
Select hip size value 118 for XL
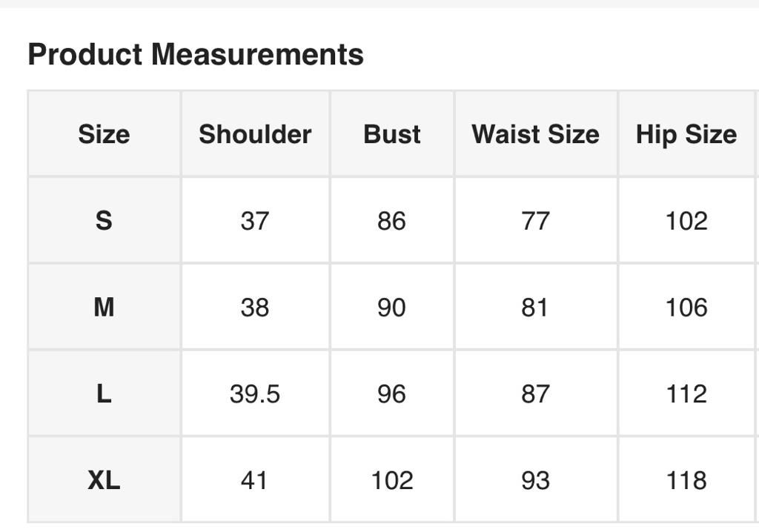[686, 481]
